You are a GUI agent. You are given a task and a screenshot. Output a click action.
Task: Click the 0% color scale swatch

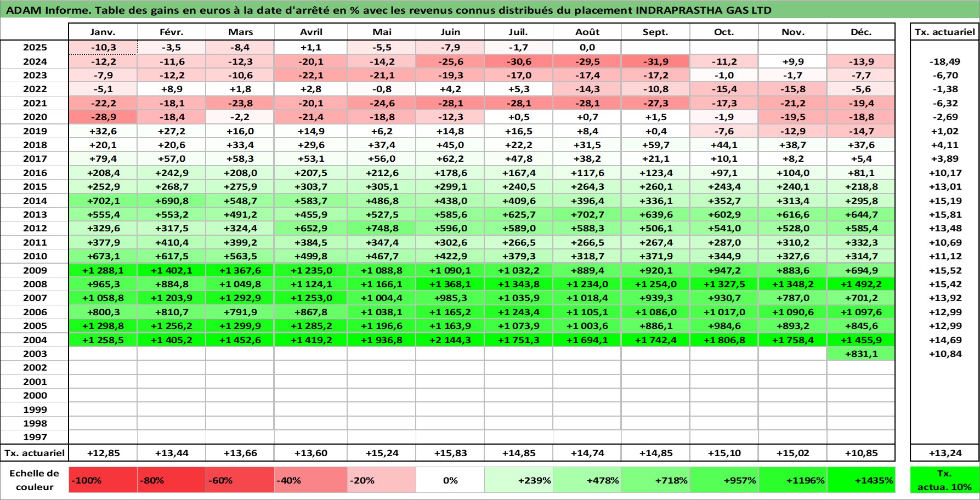coord(450,480)
